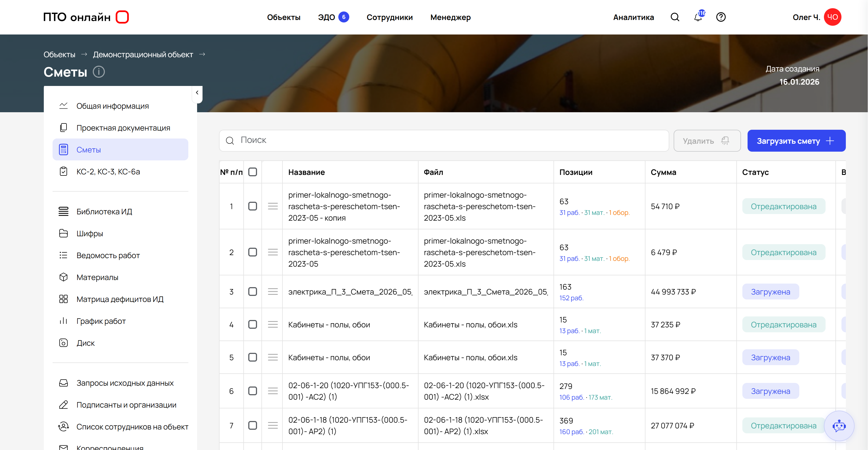Screen dimensions: 868x450
Task: Click drag handle icon for row 3
Action: click(273, 291)
